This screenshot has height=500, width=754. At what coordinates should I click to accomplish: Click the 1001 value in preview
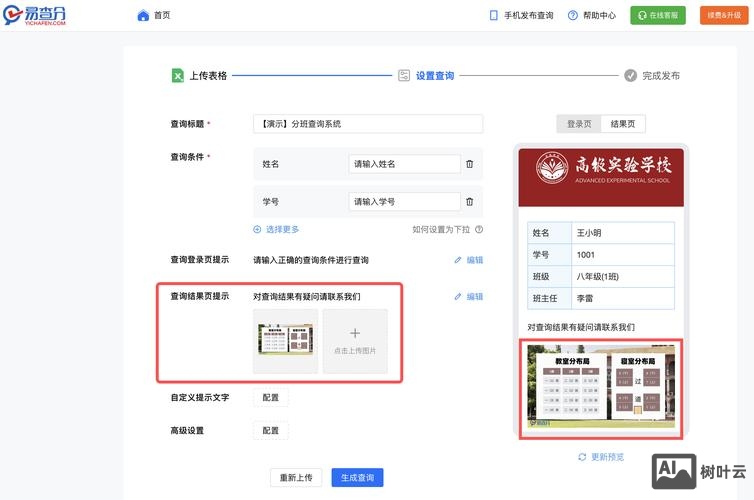pyautogui.click(x=586, y=255)
